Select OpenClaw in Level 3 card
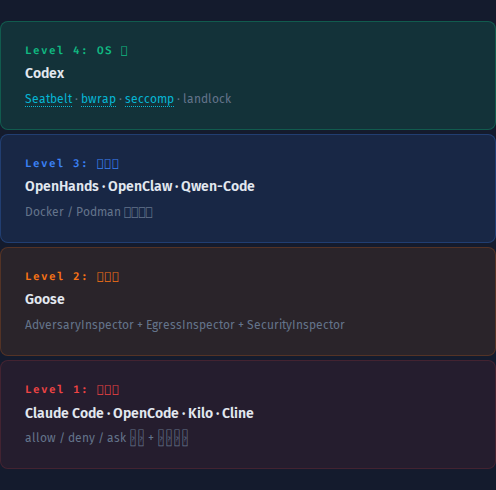496x490 pixels. coord(140,186)
